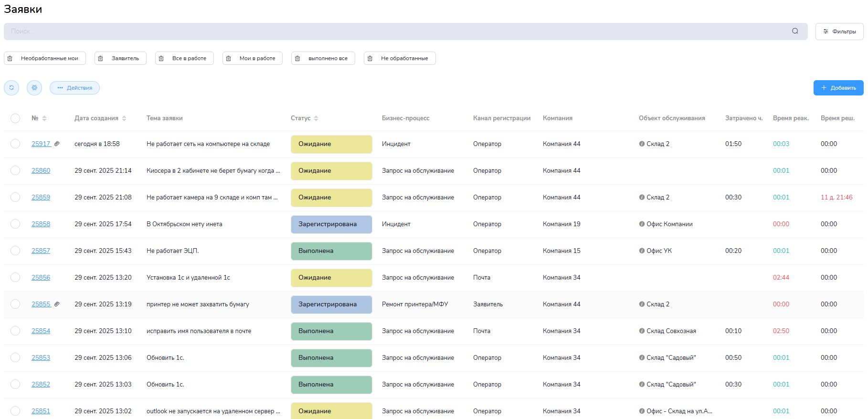
Task: Apply the 'Мои в работе' saved filter
Action: click(x=257, y=58)
